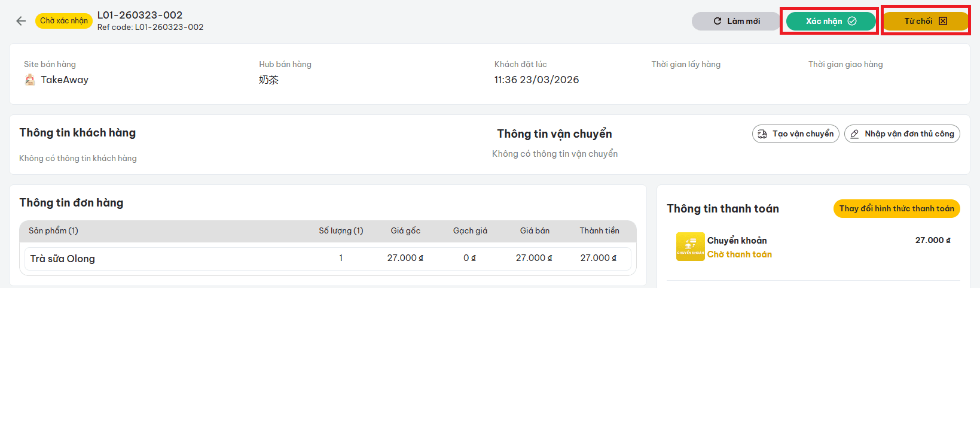
Task: Click the refresh icon in Làm mới
Action: [718, 21]
